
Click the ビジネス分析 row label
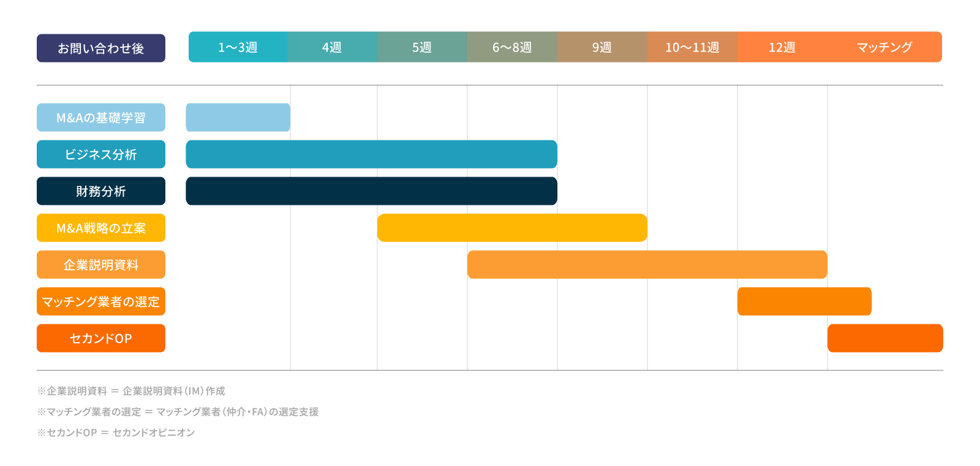pyautogui.click(x=101, y=155)
